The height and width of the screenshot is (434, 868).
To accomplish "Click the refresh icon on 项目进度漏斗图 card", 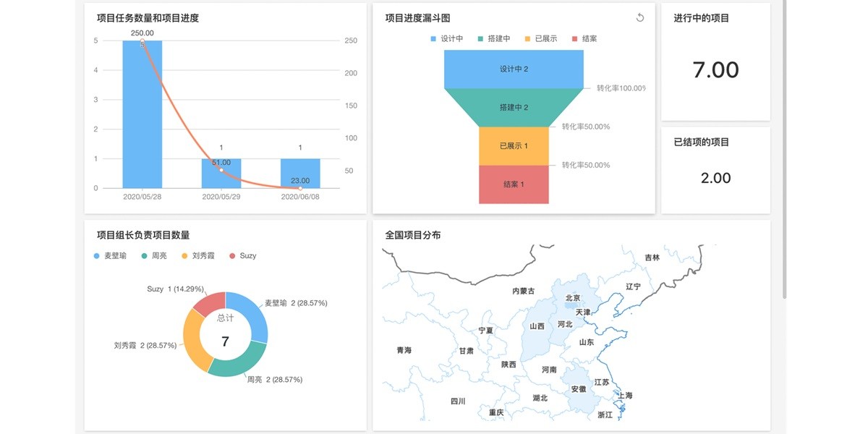I will pos(639,17).
